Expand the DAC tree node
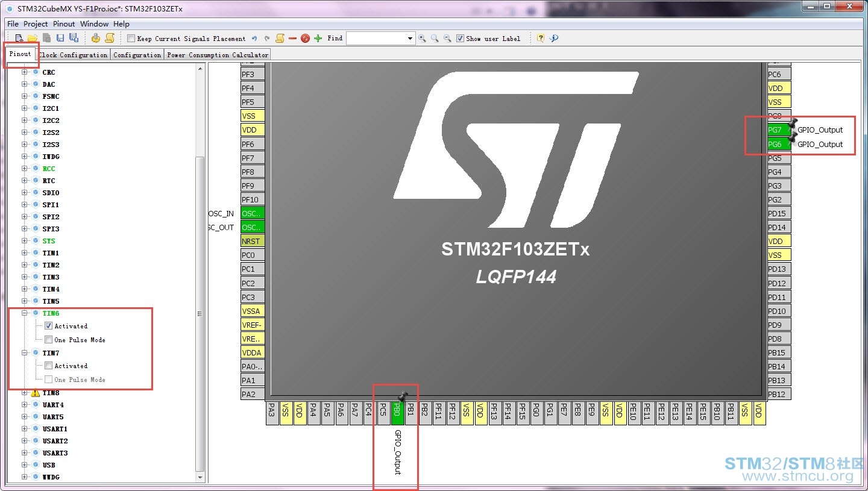This screenshot has height=491, width=868. pyautogui.click(x=25, y=84)
